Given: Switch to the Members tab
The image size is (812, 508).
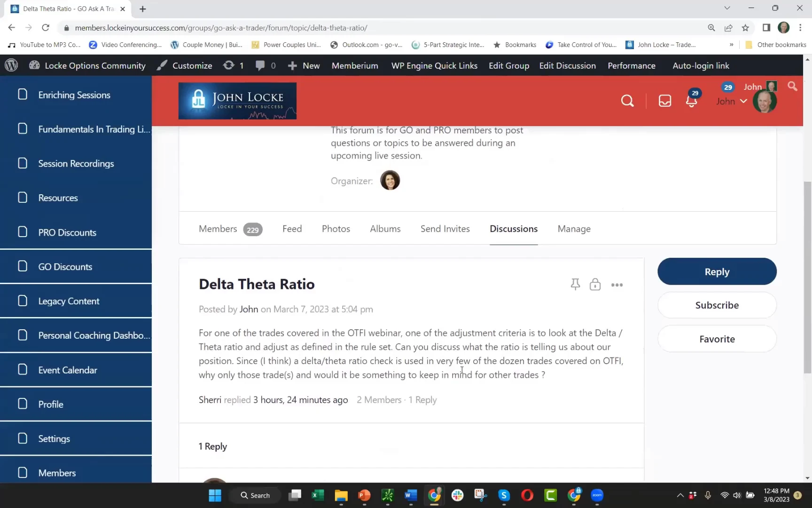Looking at the screenshot, I should click(230, 229).
